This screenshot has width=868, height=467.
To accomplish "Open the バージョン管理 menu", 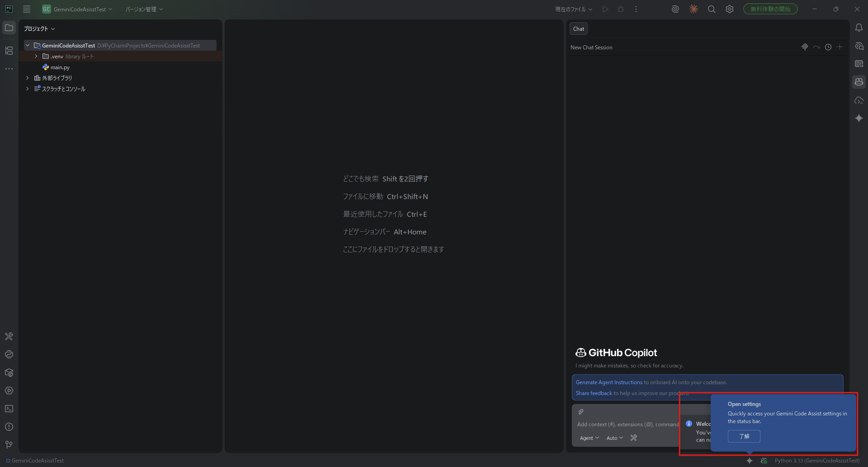I will tap(144, 9).
